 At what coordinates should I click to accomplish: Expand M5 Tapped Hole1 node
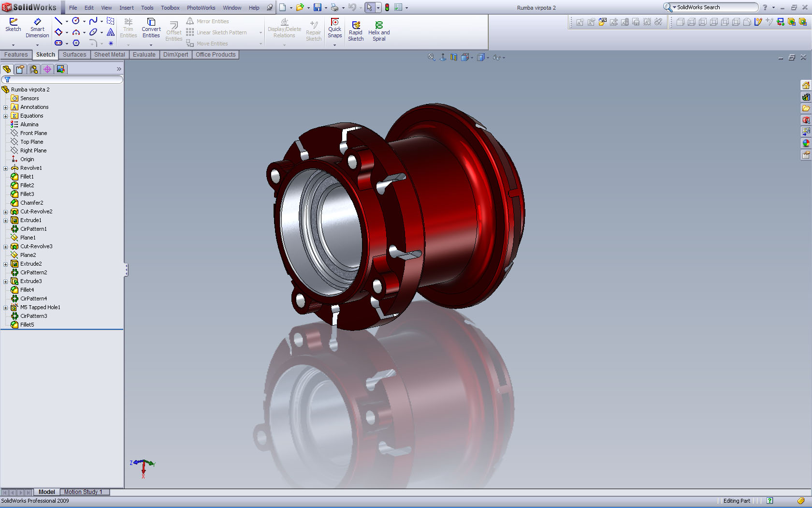(6, 308)
